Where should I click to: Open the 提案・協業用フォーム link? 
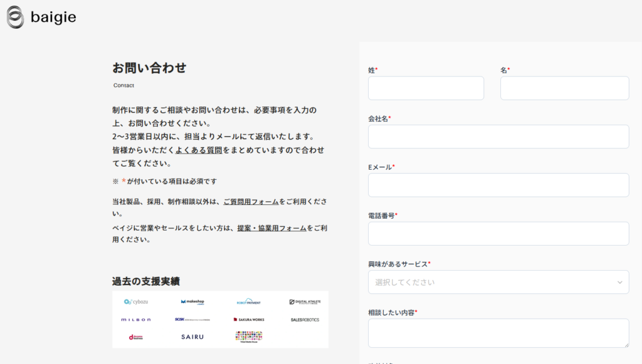point(271,228)
